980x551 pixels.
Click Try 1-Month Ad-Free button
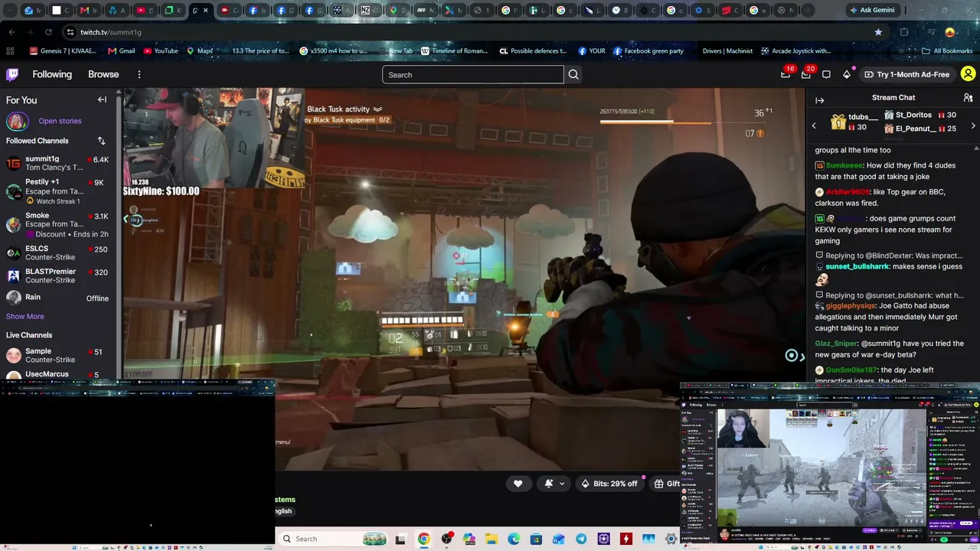(906, 74)
